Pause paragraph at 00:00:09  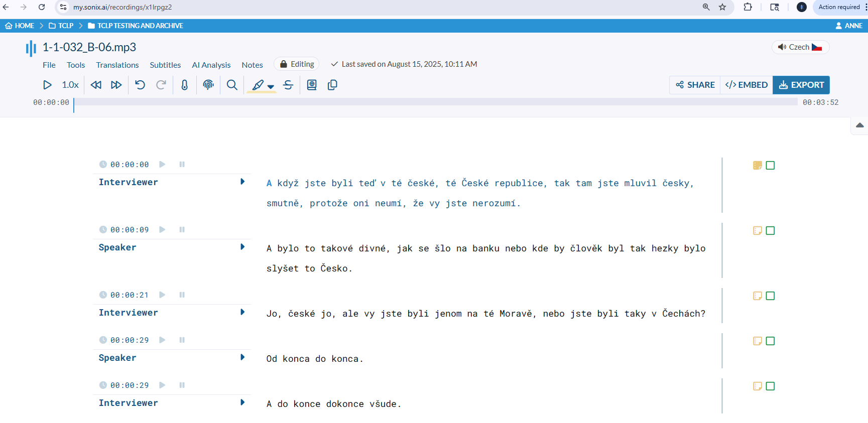tap(182, 229)
